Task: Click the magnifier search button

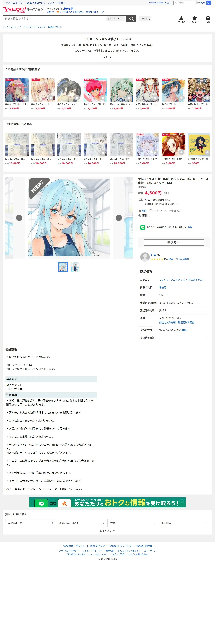Action: (131, 19)
